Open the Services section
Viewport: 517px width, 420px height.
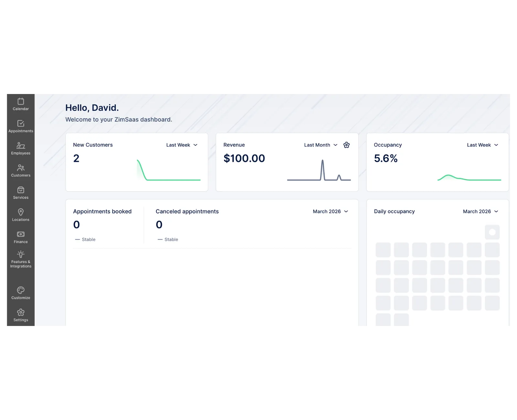coord(20,193)
